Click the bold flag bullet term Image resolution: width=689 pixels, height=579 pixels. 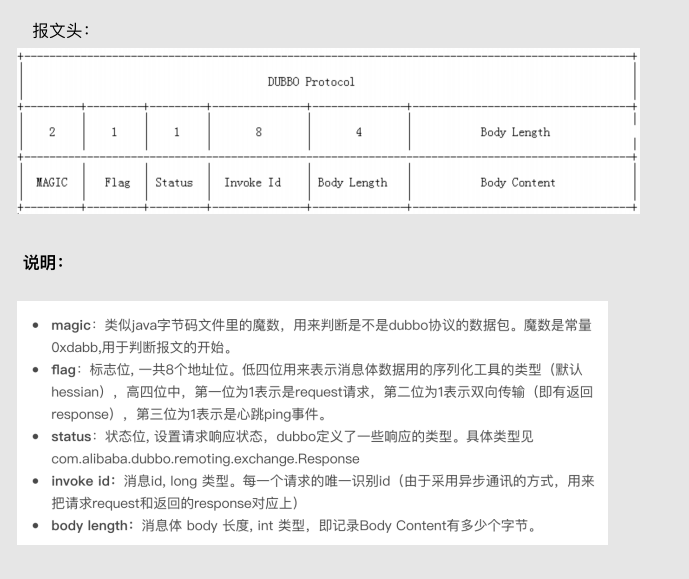(63, 370)
